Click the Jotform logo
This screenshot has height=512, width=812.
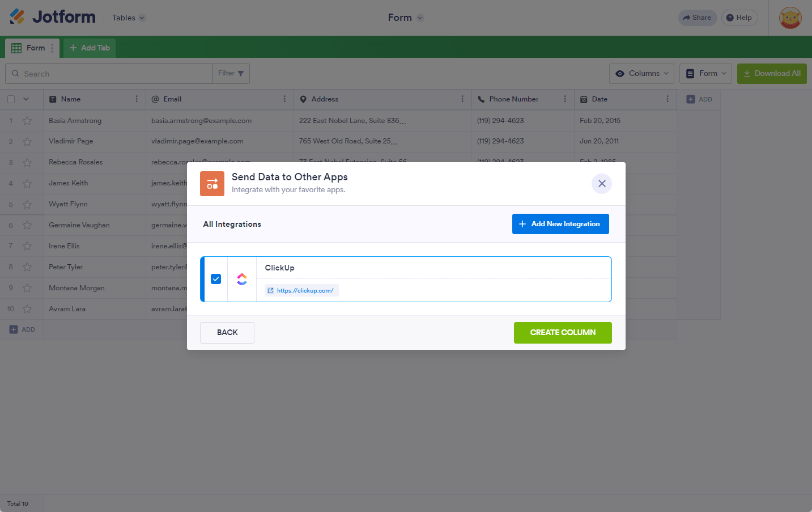click(x=53, y=17)
